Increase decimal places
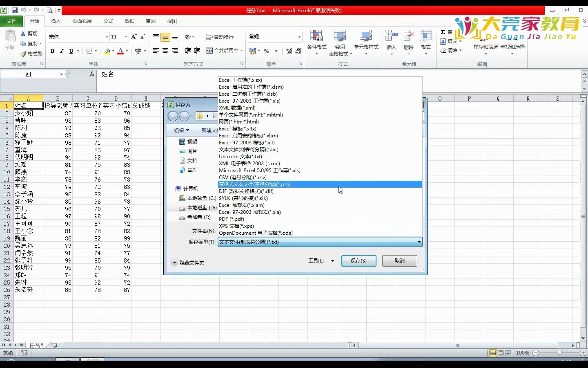 point(289,51)
